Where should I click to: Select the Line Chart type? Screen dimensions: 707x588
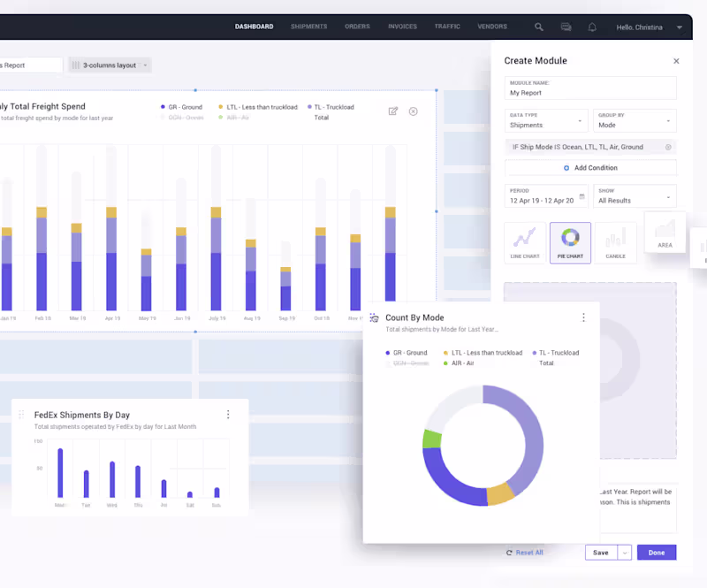(x=525, y=243)
